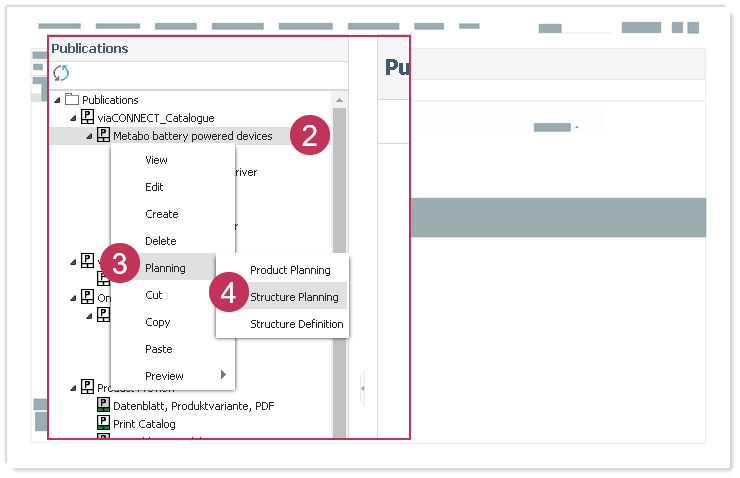Collapse the viaCONNECT_Catalogue tree node
This screenshot has width=740, height=478.
(x=73, y=118)
